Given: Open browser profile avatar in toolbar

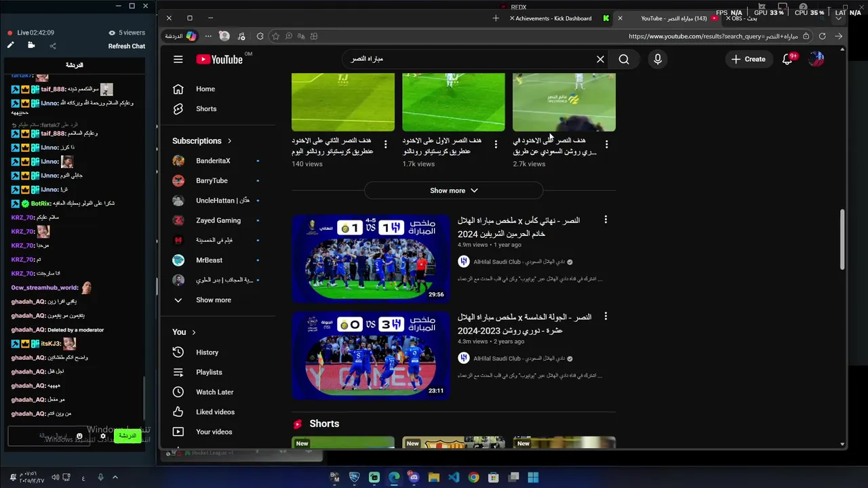Looking at the screenshot, I should coord(224,36).
